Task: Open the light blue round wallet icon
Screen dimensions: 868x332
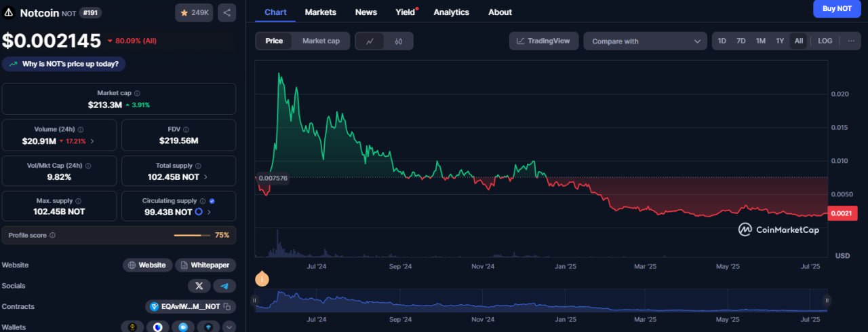Action: pyautogui.click(x=183, y=327)
